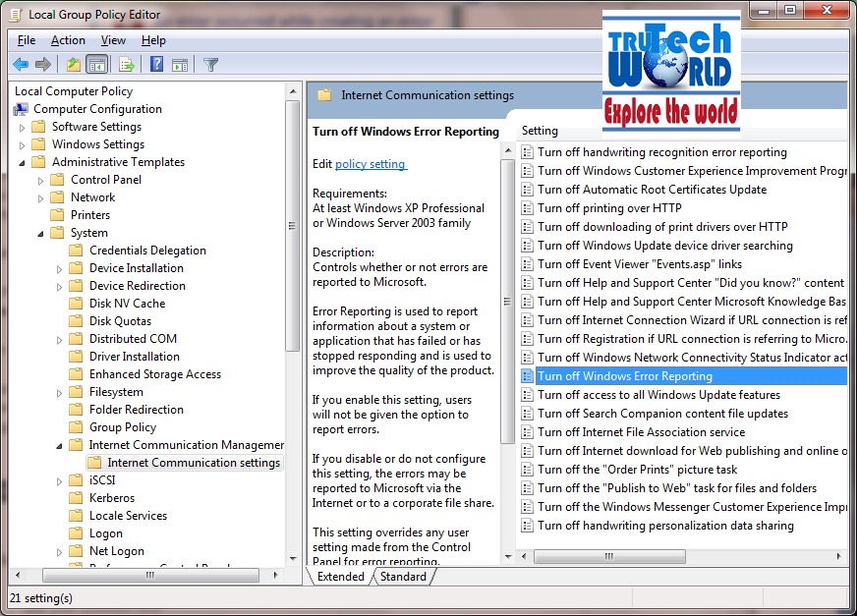The height and width of the screenshot is (616, 857).
Task: Toggle the Show/Hide Console Tree icon
Action: pyautogui.click(x=97, y=65)
